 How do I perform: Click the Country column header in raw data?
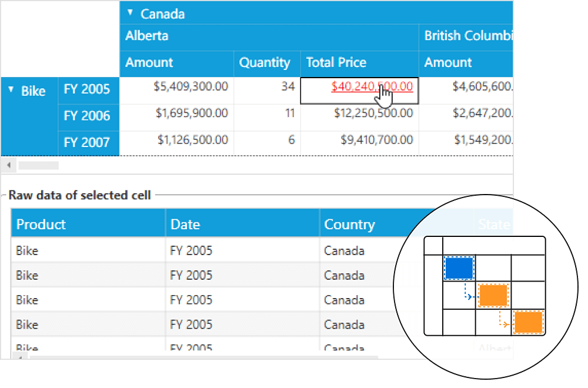pos(349,225)
